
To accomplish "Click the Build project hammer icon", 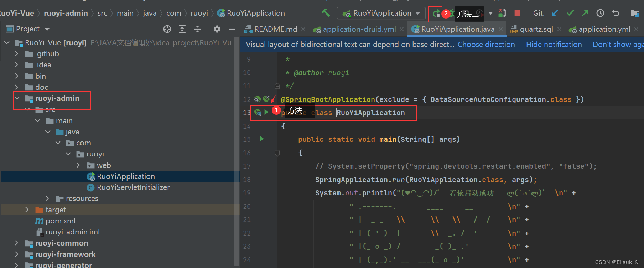I will click(326, 13).
